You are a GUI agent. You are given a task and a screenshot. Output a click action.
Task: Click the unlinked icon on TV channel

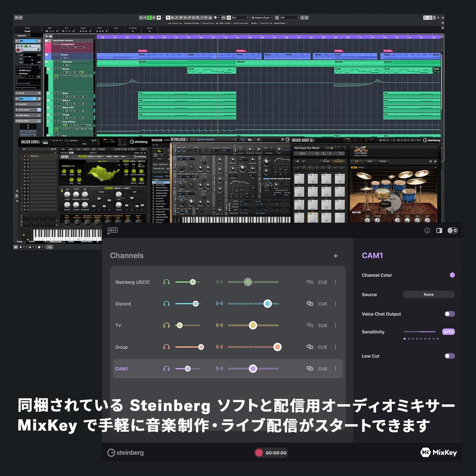(x=310, y=325)
